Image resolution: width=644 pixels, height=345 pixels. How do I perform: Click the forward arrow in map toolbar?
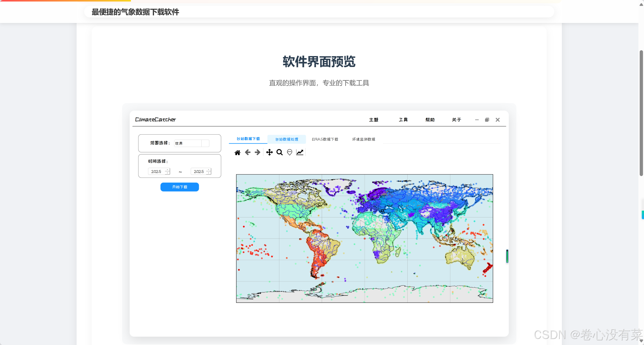coord(257,152)
